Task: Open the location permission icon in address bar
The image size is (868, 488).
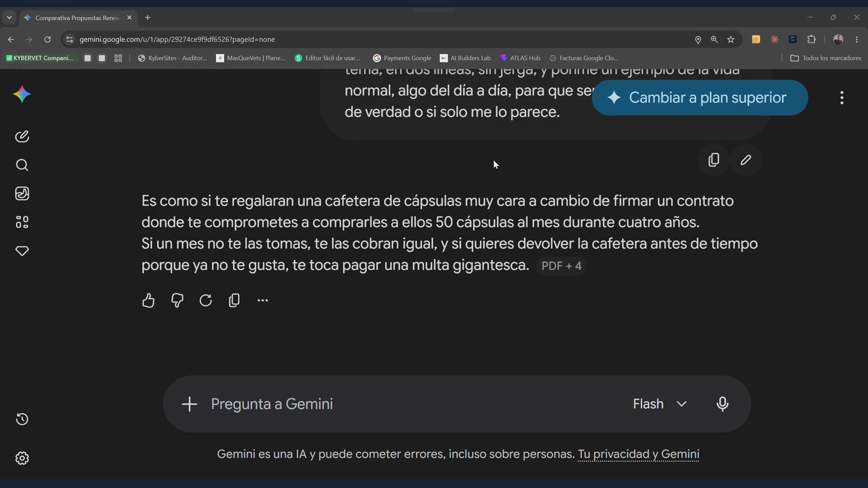Action: pos(698,40)
